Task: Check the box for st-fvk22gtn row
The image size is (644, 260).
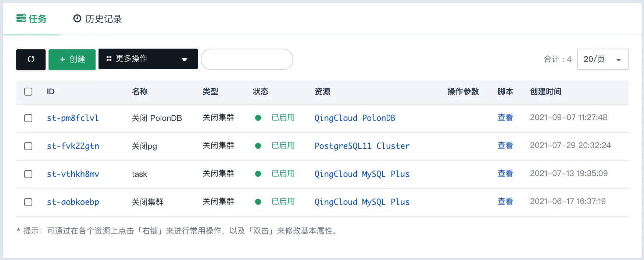Action: point(28,146)
